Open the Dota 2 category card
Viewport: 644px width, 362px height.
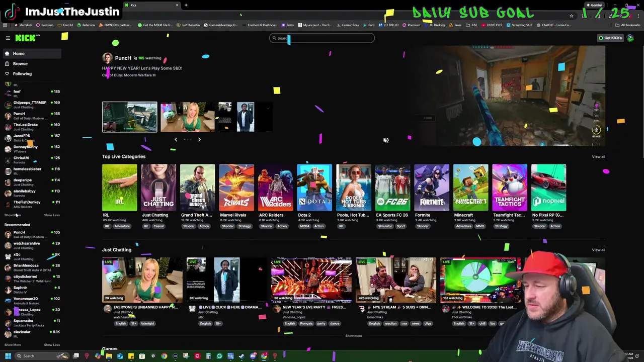pyautogui.click(x=314, y=188)
